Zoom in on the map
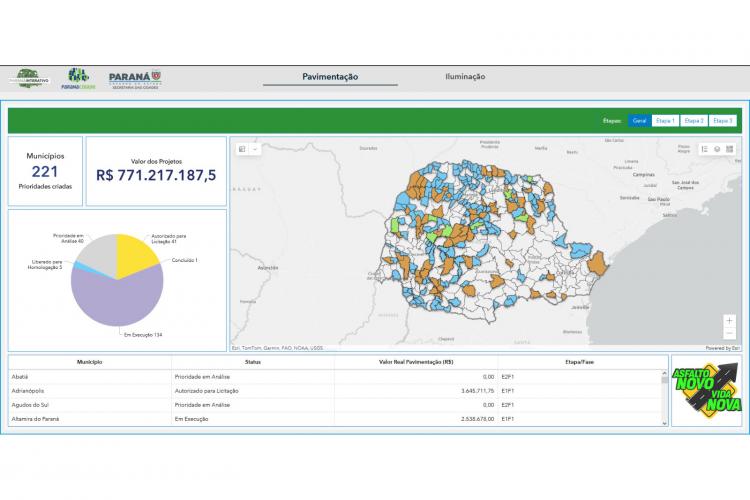Screen dimensions: 750x500 [x=730, y=320]
